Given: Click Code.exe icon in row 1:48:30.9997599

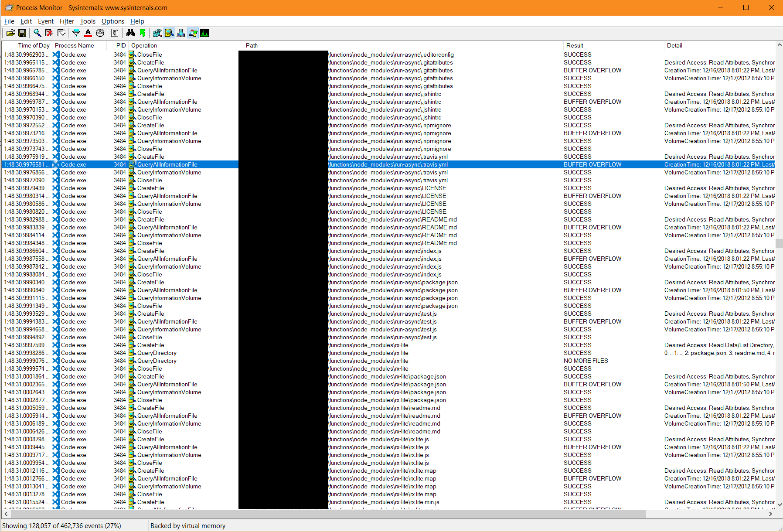Looking at the screenshot, I should pos(56,345).
